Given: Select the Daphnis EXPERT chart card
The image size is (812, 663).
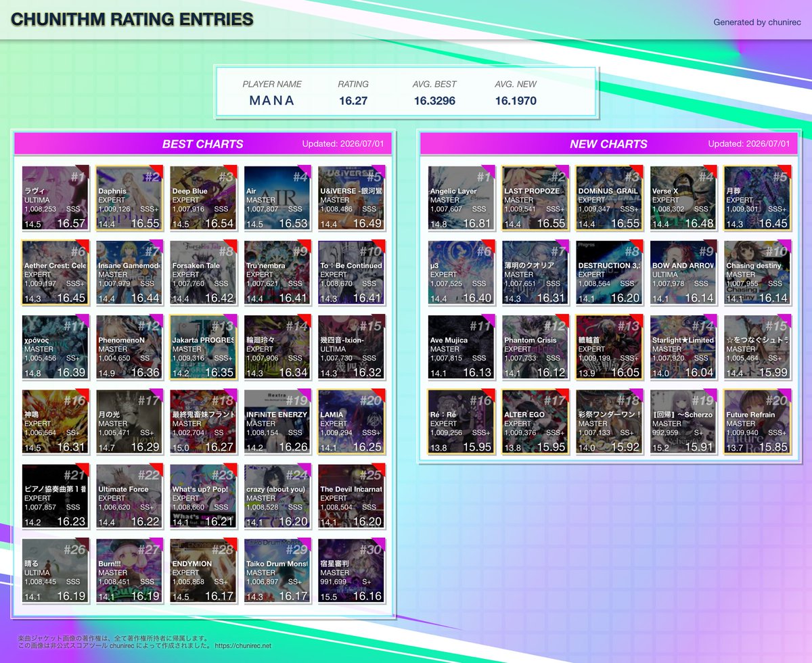Looking at the screenshot, I should [x=130, y=198].
